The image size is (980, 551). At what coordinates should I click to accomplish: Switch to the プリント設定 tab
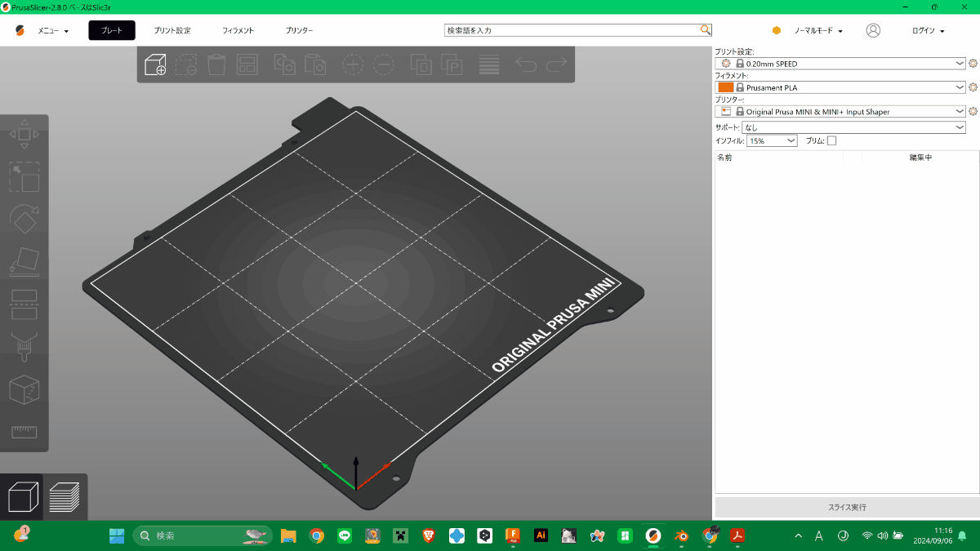click(x=172, y=30)
